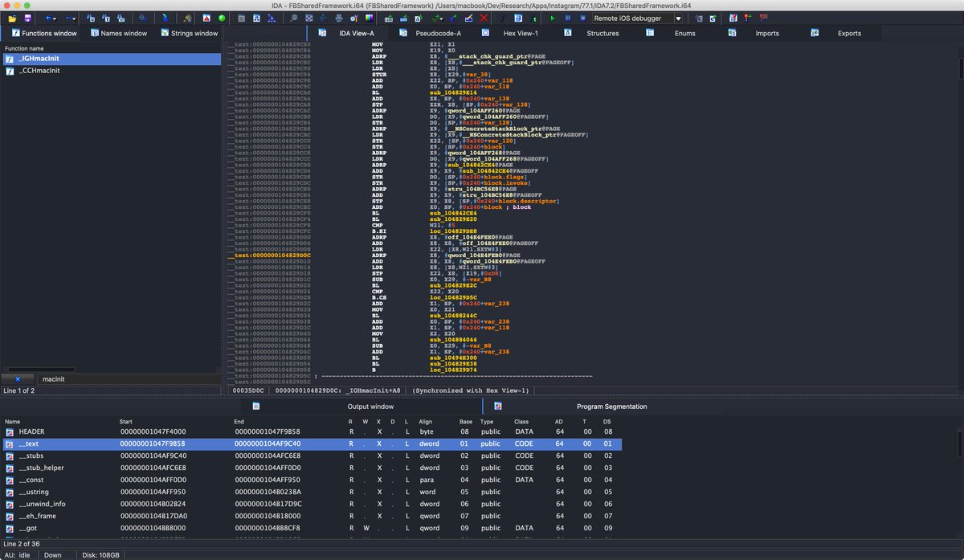964x560 pixels.
Task: Click the purple Save database icon
Action: pyautogui.click(x=27, y=18)
